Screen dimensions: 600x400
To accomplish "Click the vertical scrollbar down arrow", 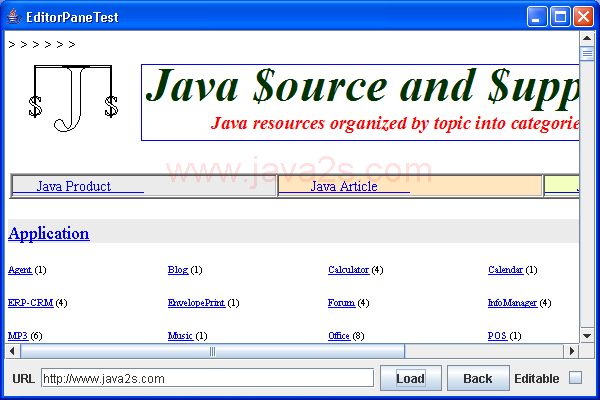I will pos(587,336).
